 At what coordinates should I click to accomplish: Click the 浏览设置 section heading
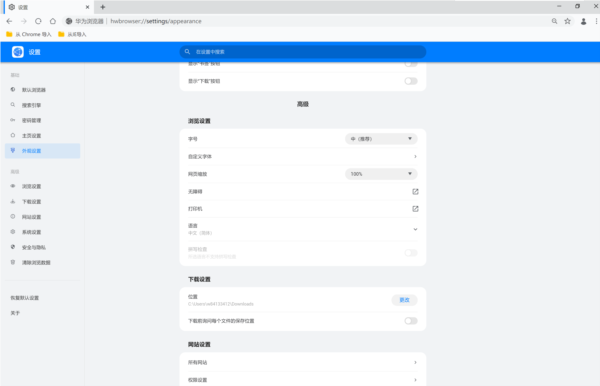tap(199, 121)
